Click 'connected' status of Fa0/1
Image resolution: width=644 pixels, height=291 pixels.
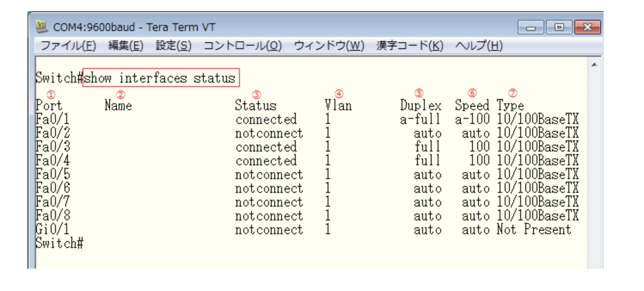tap(266, 119)
